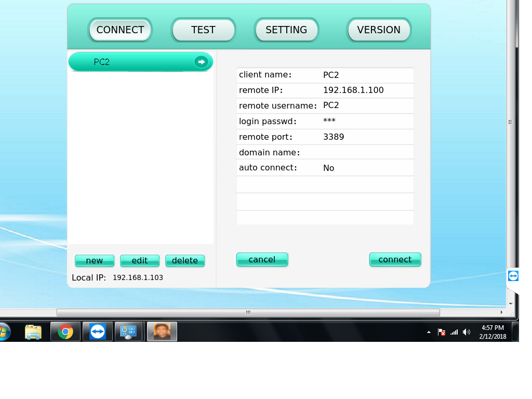This screenshot has height=399, width=532.
Task: Click the remote desktop app icon on the taskbar
Action: click(x=129, y=331)
